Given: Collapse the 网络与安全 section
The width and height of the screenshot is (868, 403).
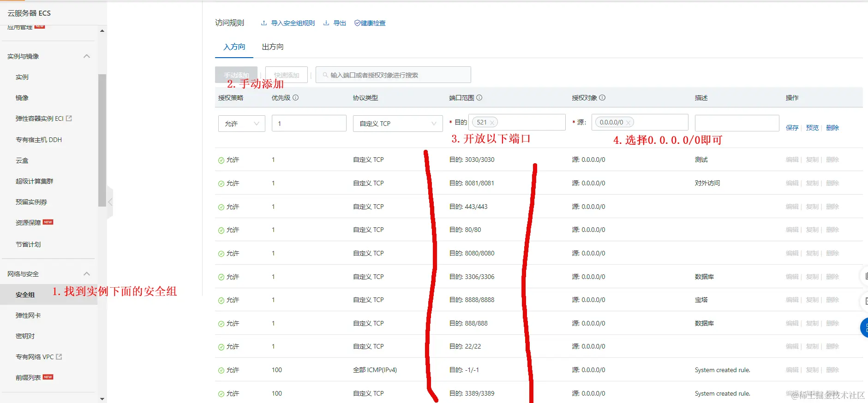Looking at the screenshot, I should [86, 274].
